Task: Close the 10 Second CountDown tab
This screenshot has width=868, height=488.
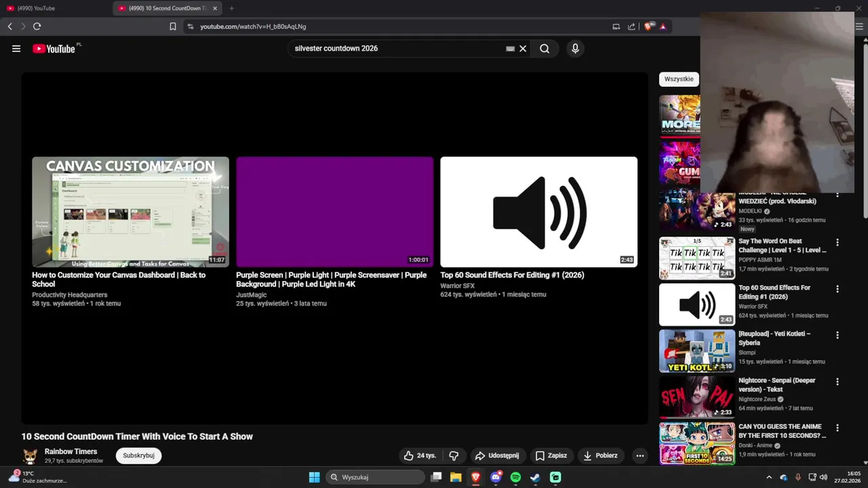Action: [215, 8]
